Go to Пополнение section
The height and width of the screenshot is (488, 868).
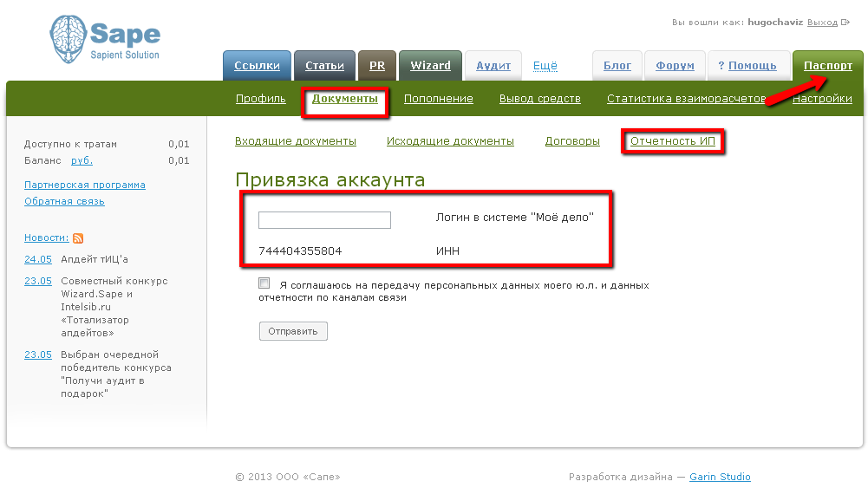coord(439,99)
